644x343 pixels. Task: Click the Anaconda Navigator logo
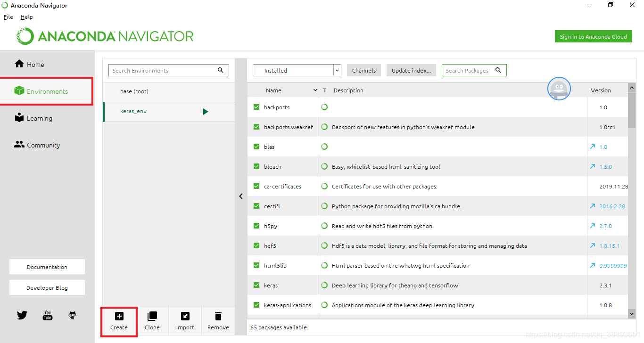coord(105,36)
